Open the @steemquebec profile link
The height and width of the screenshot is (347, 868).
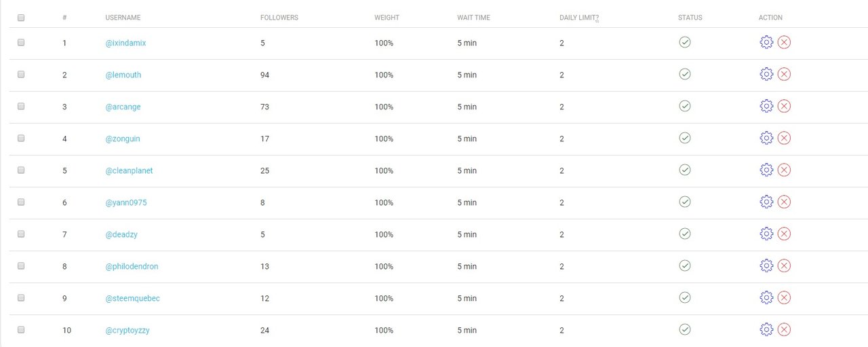point(132,298)
